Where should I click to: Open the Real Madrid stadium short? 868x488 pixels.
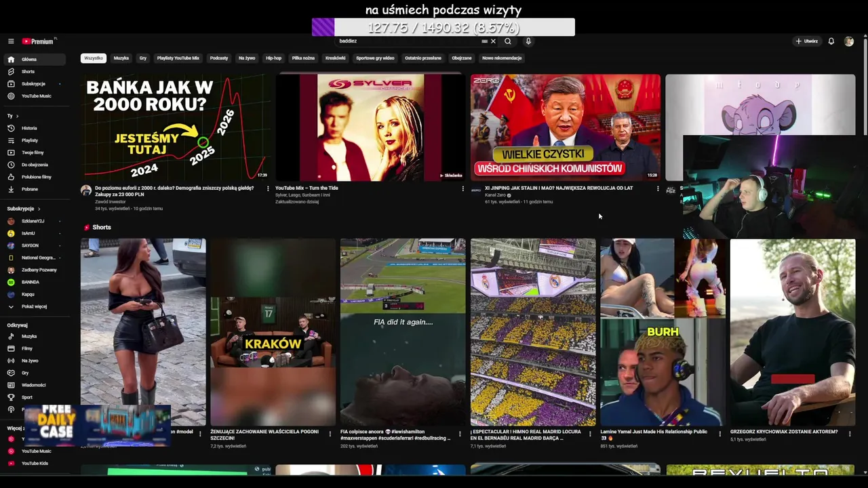533,332
